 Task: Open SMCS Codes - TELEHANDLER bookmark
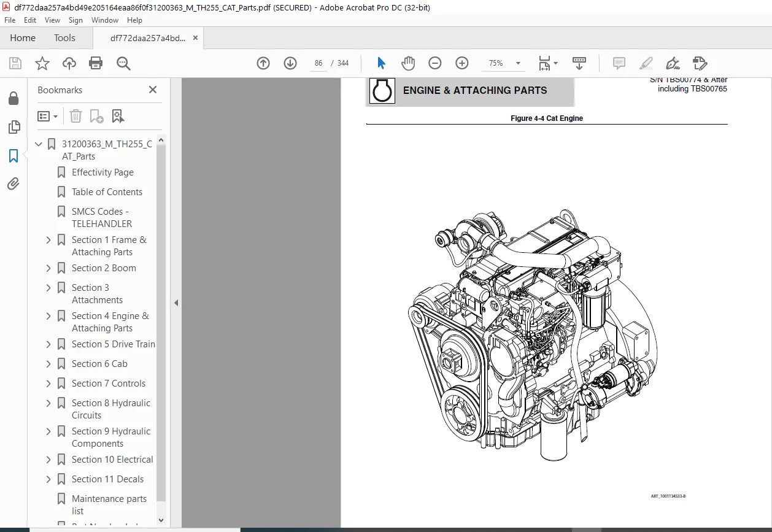102,218
